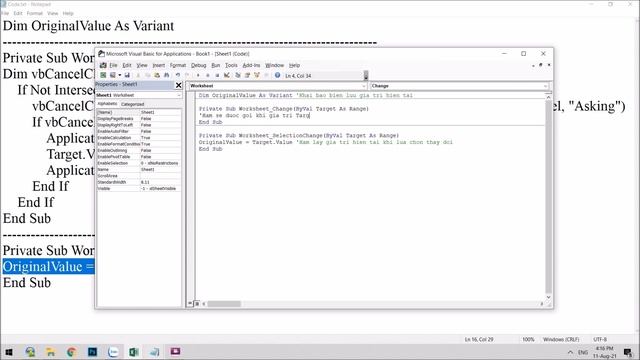
Task: Open the Window menu in VBA editor
Action: point(274,65)
